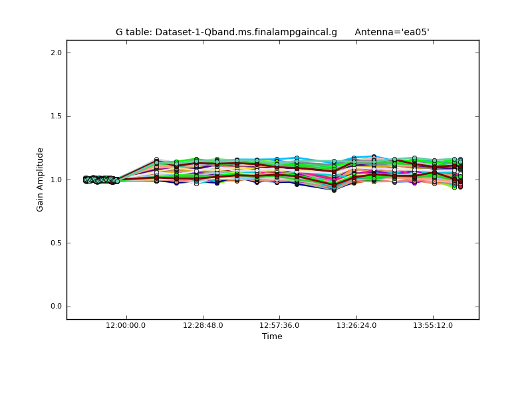Click the 12:28:48.0 time tick label

point(203,325)
